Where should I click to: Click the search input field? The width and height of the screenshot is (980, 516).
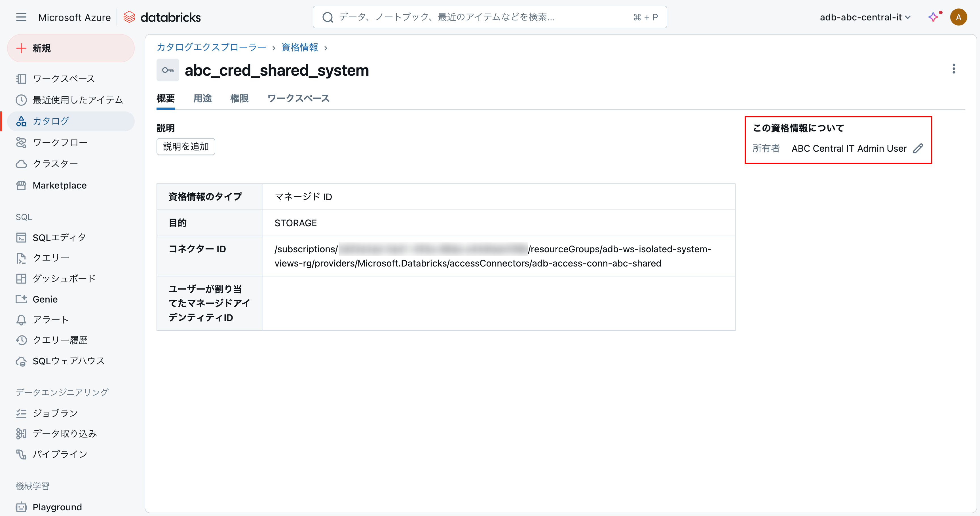483,17
